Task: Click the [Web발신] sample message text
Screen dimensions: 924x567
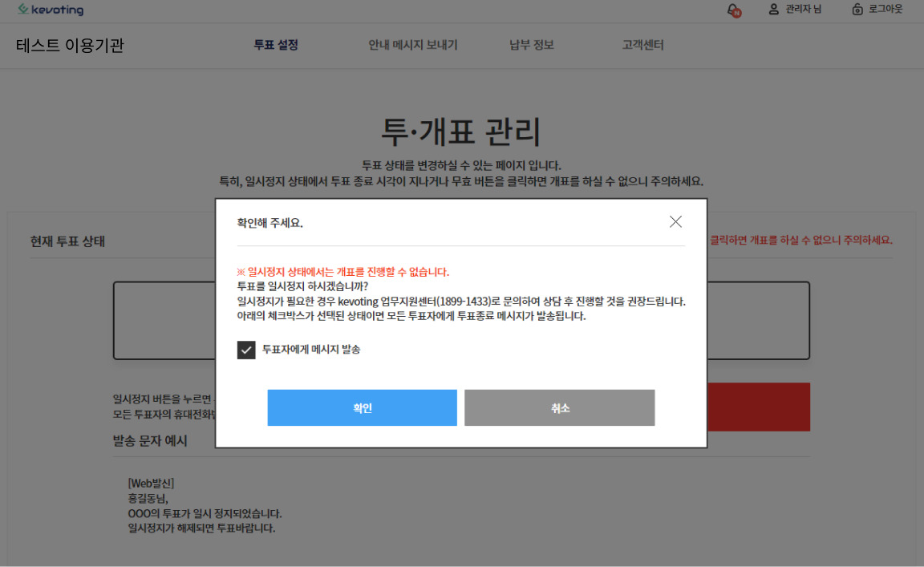Action: coord(151,483)
